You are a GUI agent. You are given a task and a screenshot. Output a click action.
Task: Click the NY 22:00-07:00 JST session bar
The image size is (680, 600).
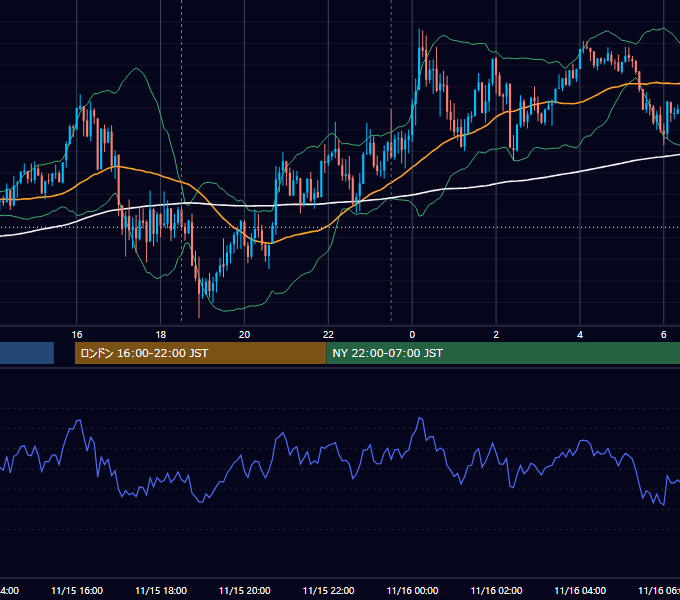[503, 353]
